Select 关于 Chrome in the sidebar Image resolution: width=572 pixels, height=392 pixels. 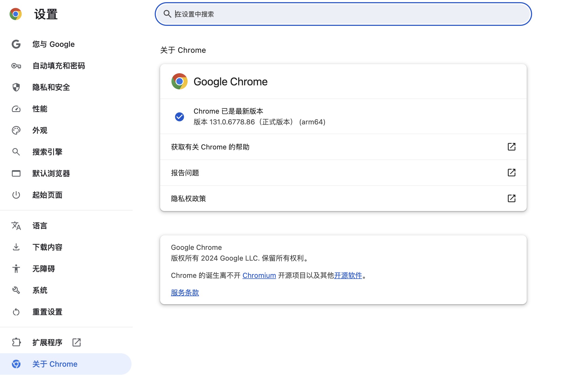pyautogui.click(x=66, y=364)
